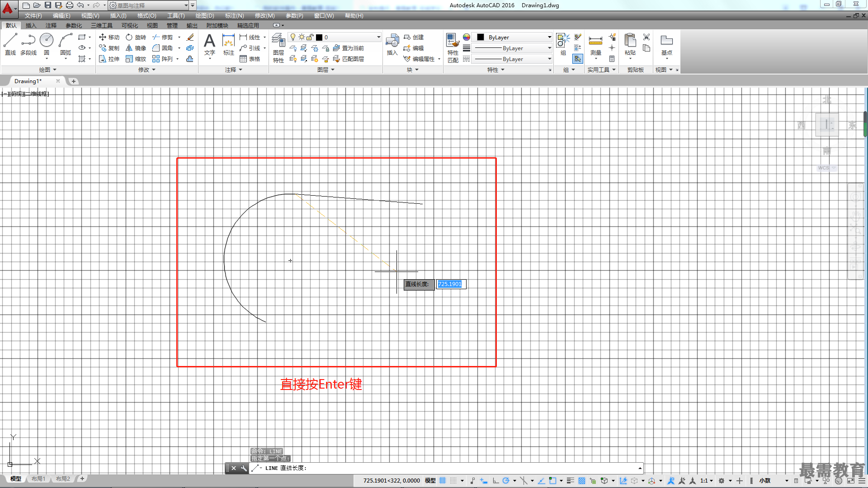Screen dimensions: 868x488
Task: Click the 阵列 (Array) tool
Action: [163, 59]
